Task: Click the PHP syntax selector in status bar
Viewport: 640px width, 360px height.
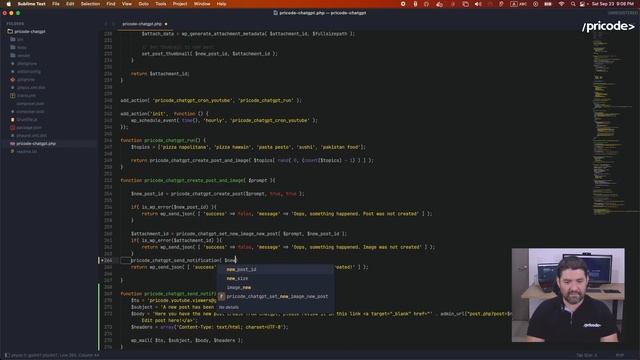Action: point(620,356)
